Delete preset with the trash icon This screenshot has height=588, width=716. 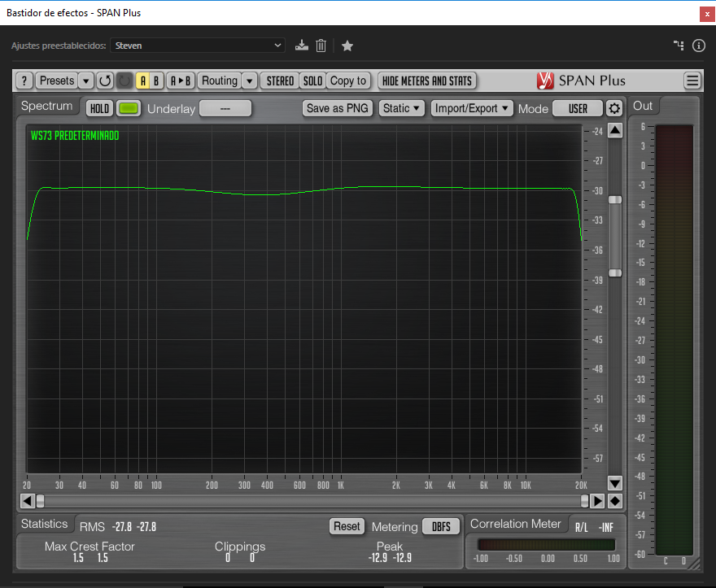pos(321,46)
